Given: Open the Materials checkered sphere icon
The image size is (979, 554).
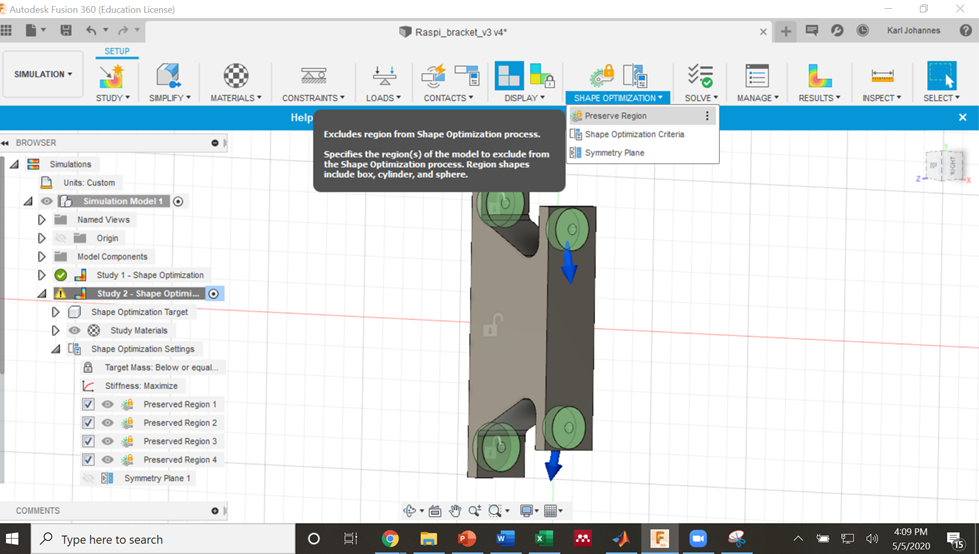Looking at the screenshot, I should pyautogui.click(x=236, y=76).
